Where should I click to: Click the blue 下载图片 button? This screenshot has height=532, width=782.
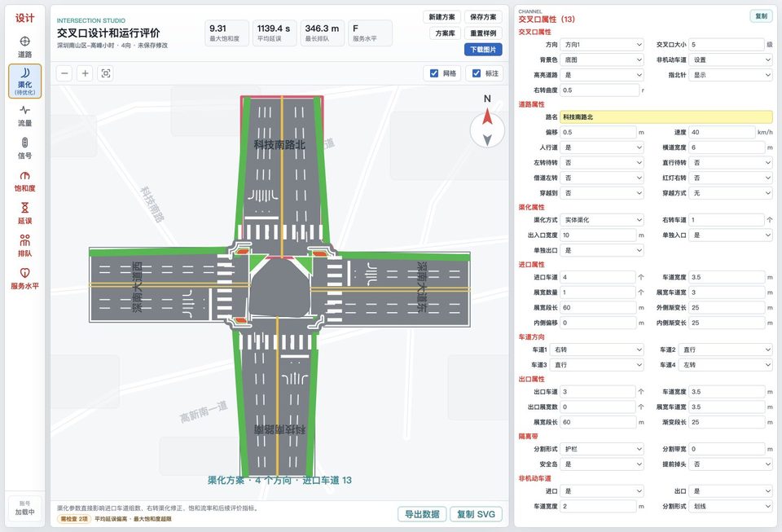[483, 50]
